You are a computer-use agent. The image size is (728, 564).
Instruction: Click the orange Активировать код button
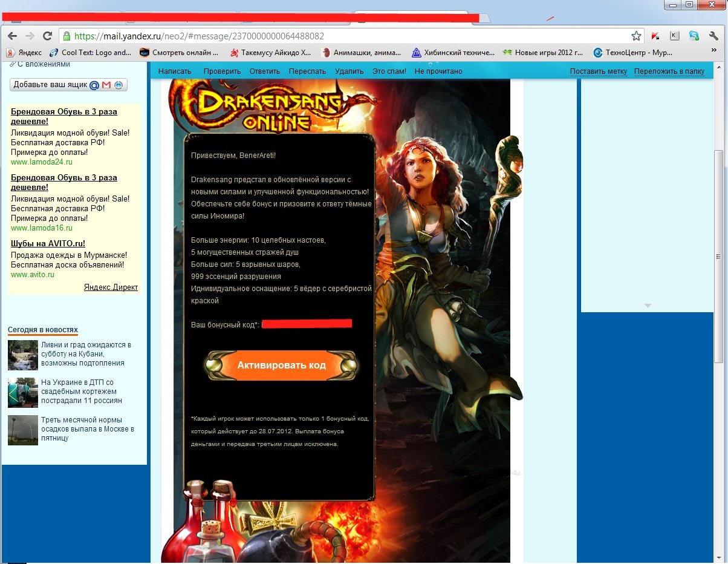282,366
